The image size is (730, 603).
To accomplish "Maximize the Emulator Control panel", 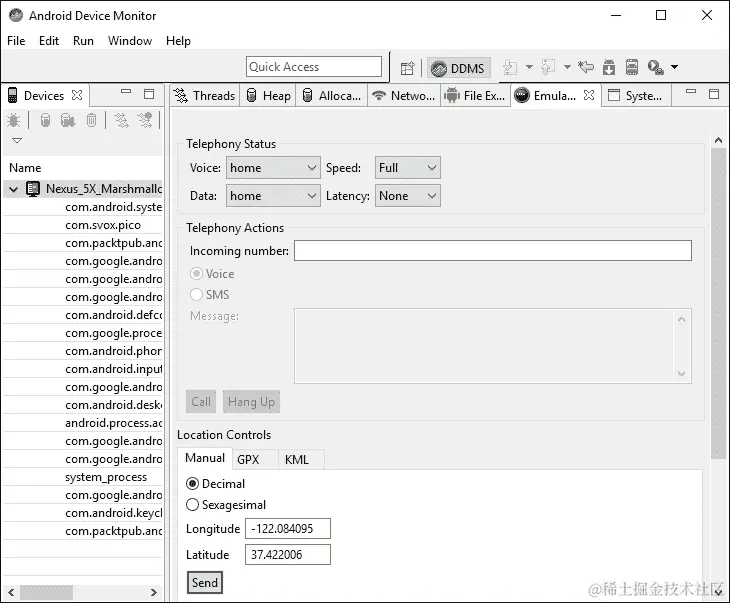I will (x=714, y=94).
